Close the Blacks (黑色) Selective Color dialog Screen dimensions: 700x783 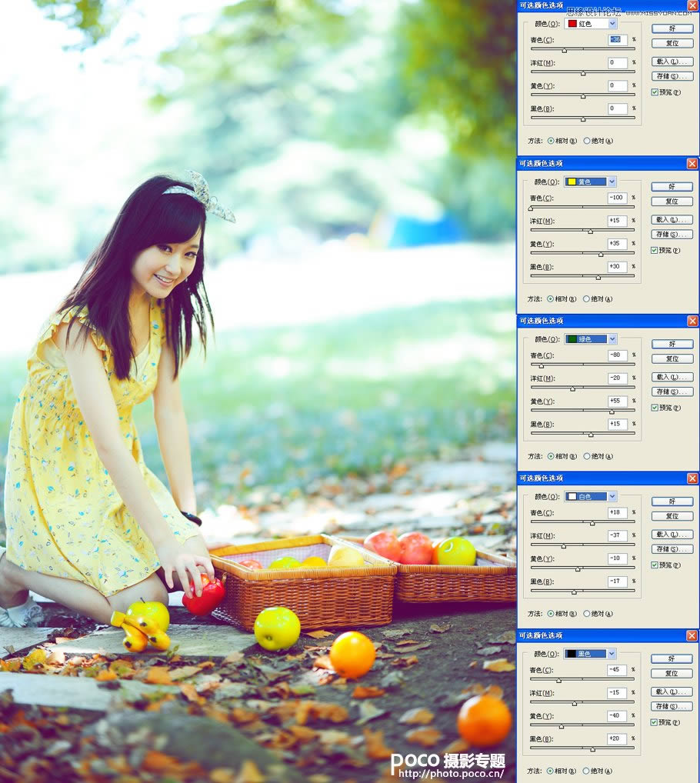click(x=692, y=635)
